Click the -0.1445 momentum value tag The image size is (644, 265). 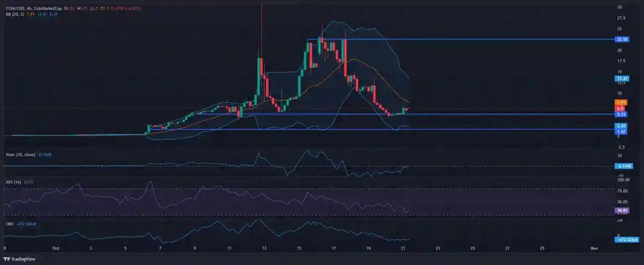(x=625, y=166)
